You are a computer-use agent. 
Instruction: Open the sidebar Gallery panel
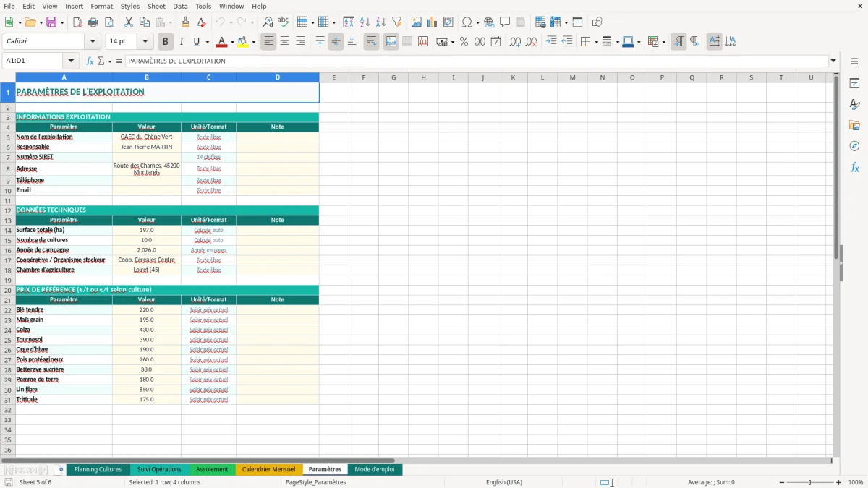tap(854, 126)
